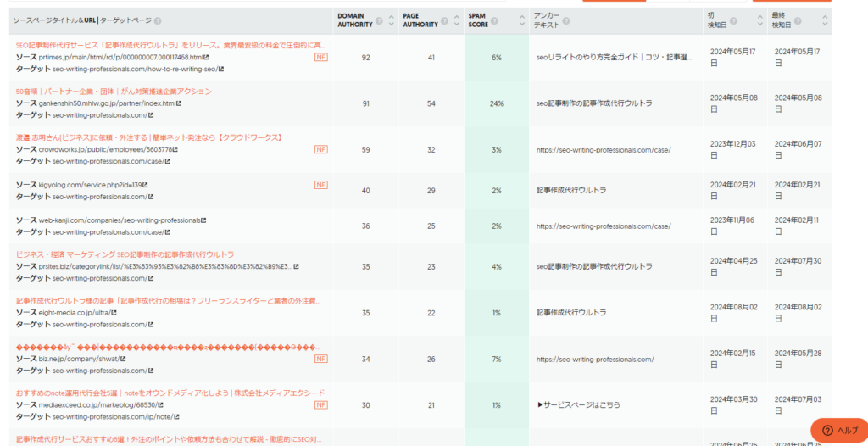The height and width of the screenshot is (446, 868).
Task: Sort PAGE AUTHORITY ascending with up arrow
Action: coord(457,17)
